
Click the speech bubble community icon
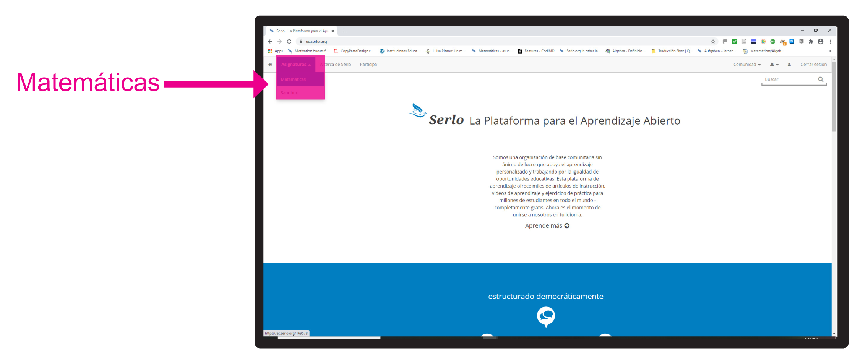pos(546,317)
